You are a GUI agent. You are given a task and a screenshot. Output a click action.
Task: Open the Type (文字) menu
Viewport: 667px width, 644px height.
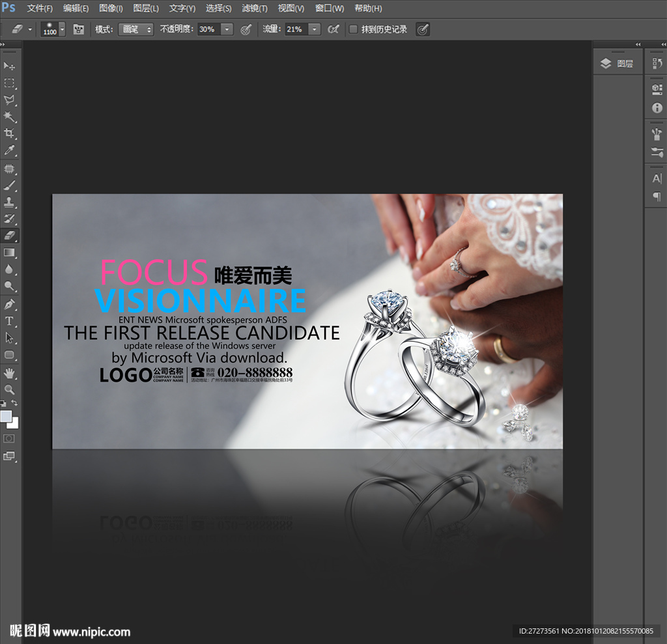pos(182,8)
